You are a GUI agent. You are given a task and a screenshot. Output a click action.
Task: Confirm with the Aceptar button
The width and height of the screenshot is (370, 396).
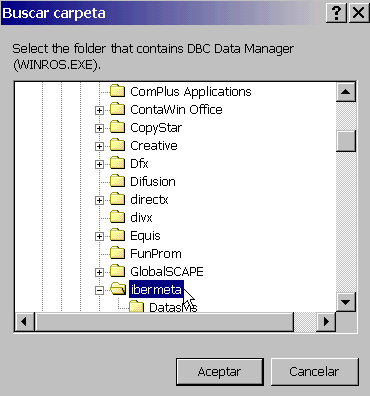[x=220, y=372]
